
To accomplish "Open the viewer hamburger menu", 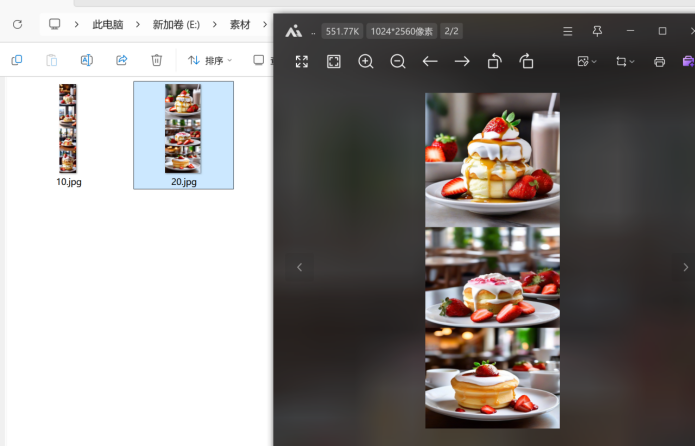I will coord(567,31).
